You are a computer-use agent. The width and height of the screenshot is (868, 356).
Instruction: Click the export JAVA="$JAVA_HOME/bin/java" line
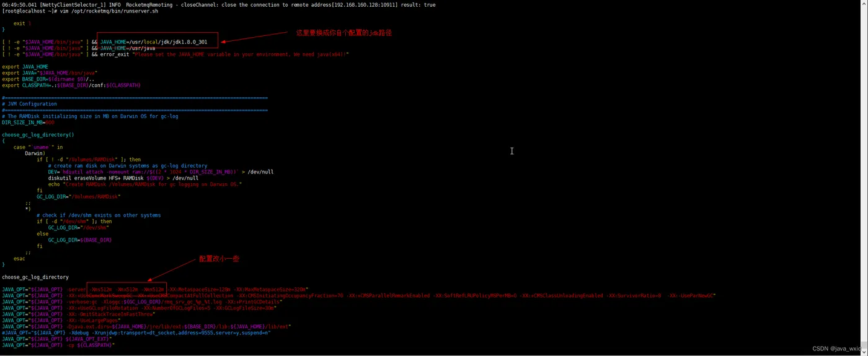pyautogui.click(x=50, y=72)
